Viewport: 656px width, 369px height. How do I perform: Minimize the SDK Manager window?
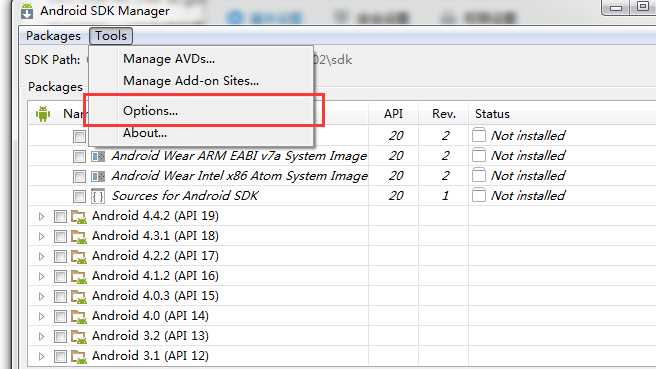(616, 7)
